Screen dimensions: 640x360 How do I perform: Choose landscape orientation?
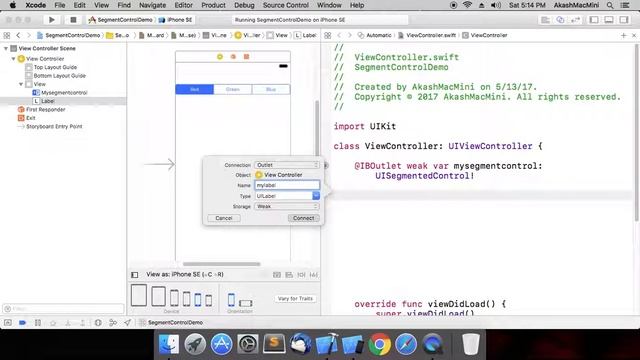(245, 303)
